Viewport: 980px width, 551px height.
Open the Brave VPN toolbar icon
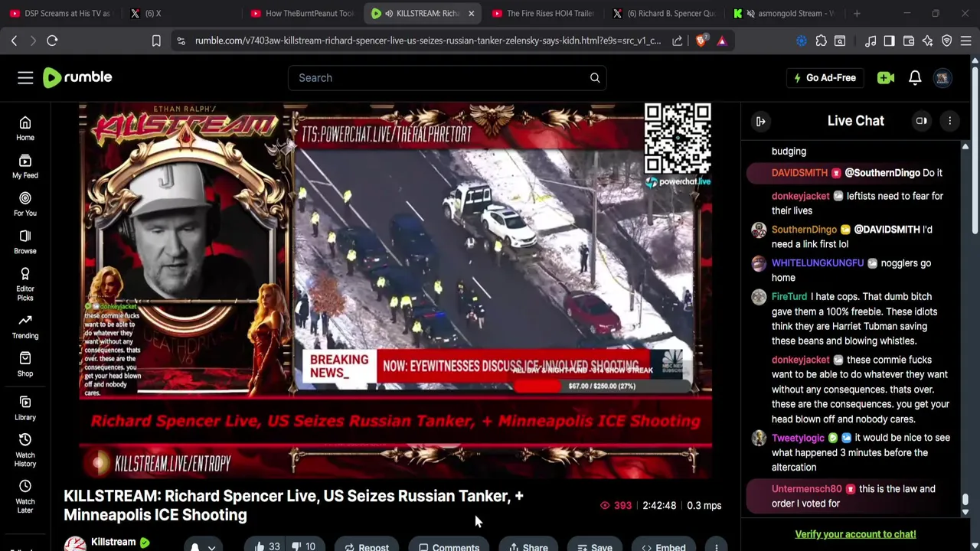pos(947,41)
